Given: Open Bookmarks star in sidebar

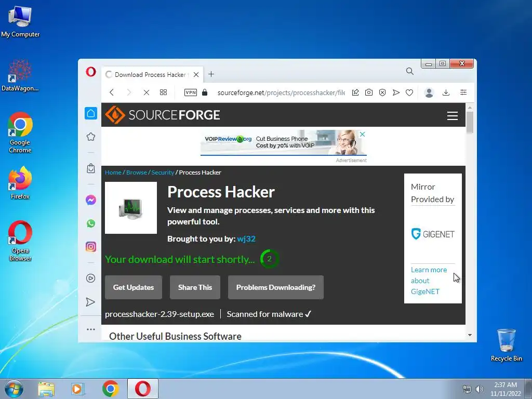Looking at the screenshot, I should (x=90, y=137).
